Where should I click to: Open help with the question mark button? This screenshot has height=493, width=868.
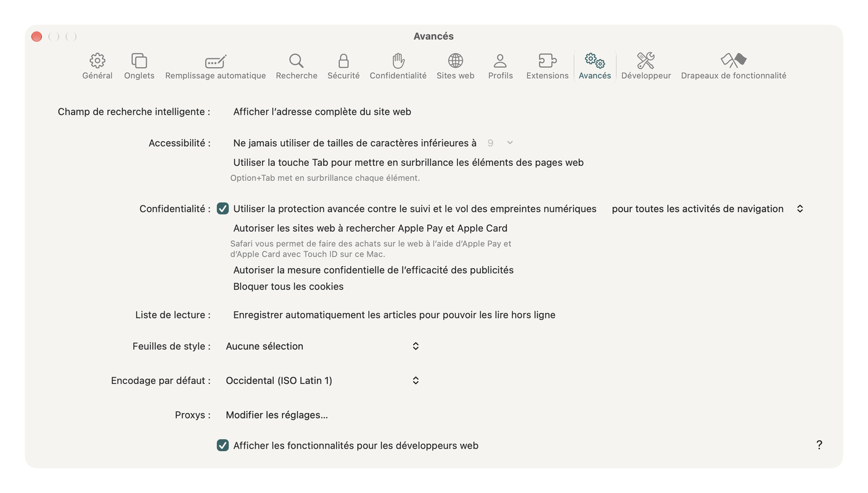[x=819, y=445]
